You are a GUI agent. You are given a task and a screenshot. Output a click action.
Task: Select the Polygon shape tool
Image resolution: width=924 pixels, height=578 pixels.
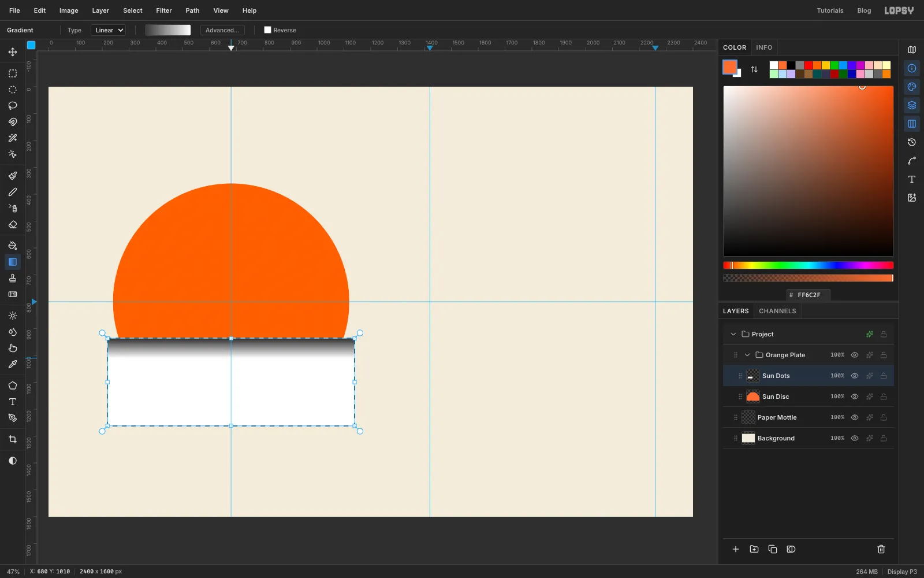[12, 386]
